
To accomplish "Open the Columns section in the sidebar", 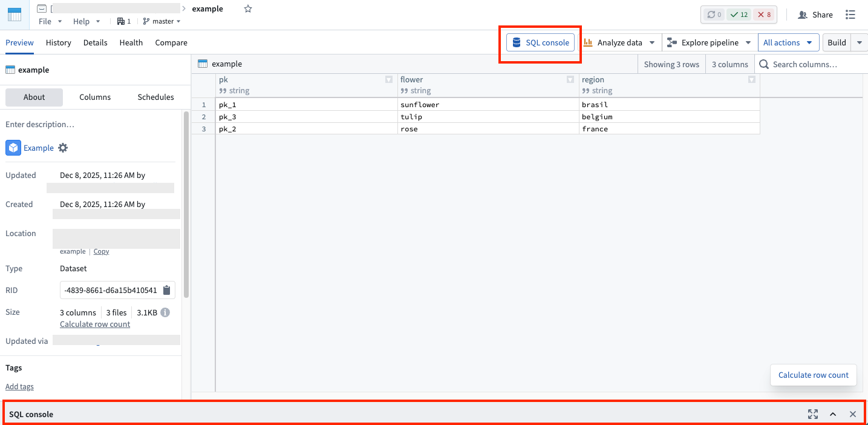I will (94, 97).
